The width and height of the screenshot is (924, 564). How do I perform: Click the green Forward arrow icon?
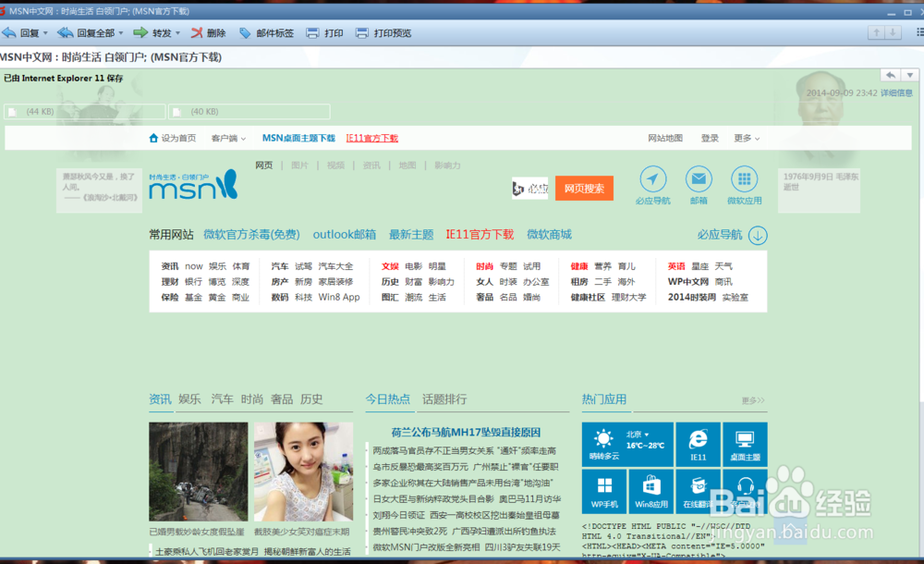[x=140, y=33]
